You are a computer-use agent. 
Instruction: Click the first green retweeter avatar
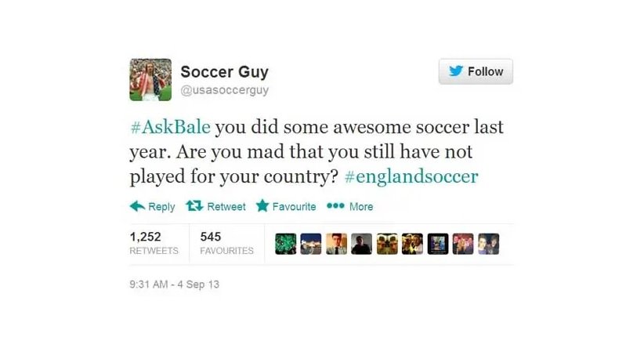[x=285, y=244]
